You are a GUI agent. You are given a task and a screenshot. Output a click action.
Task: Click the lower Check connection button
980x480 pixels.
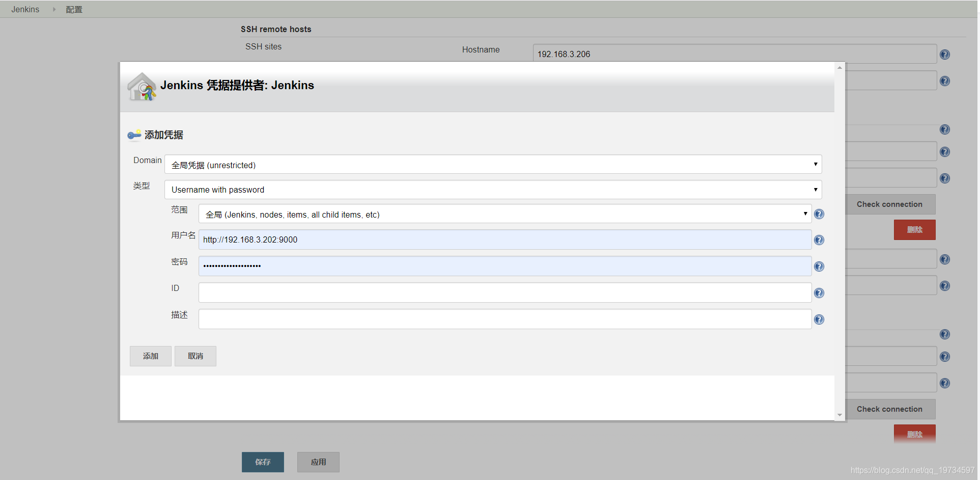889,409
